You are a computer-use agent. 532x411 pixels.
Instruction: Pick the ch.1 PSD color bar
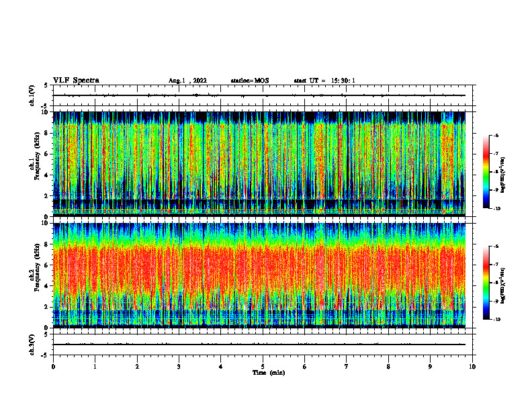tap(486, 172)
